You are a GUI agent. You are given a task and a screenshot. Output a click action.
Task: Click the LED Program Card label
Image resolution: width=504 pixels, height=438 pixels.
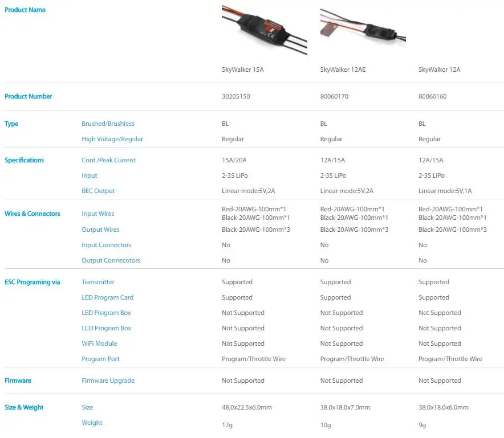[107, 297]
